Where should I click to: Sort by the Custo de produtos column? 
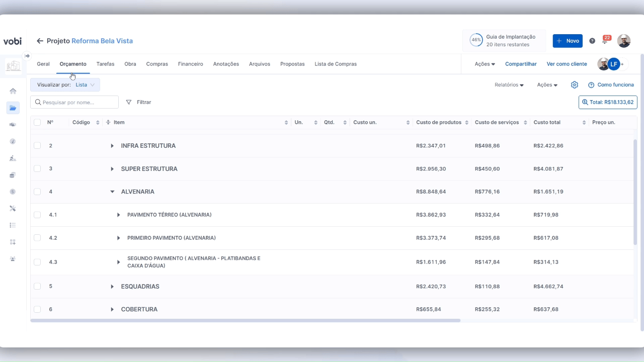[x=467, y=122]
